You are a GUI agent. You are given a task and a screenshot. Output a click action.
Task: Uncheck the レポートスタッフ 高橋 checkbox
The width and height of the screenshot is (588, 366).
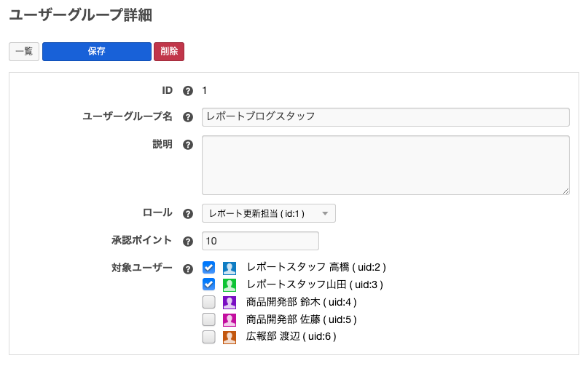[x=209, y=267]
